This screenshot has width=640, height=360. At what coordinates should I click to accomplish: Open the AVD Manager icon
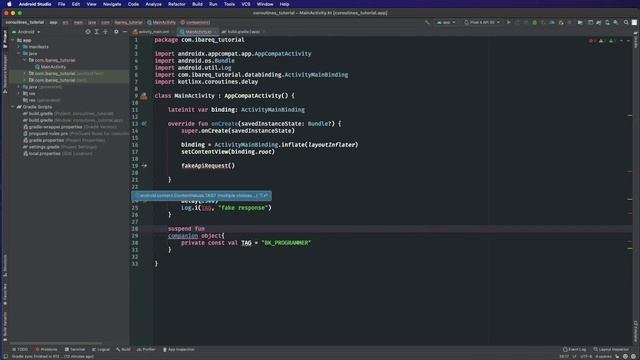(x=607, y=22)
